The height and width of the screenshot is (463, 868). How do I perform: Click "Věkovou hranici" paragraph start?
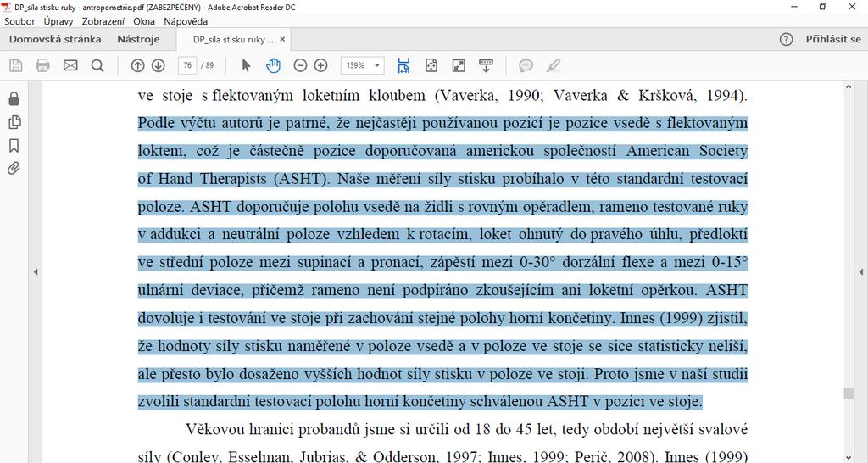tap(242, 429)
